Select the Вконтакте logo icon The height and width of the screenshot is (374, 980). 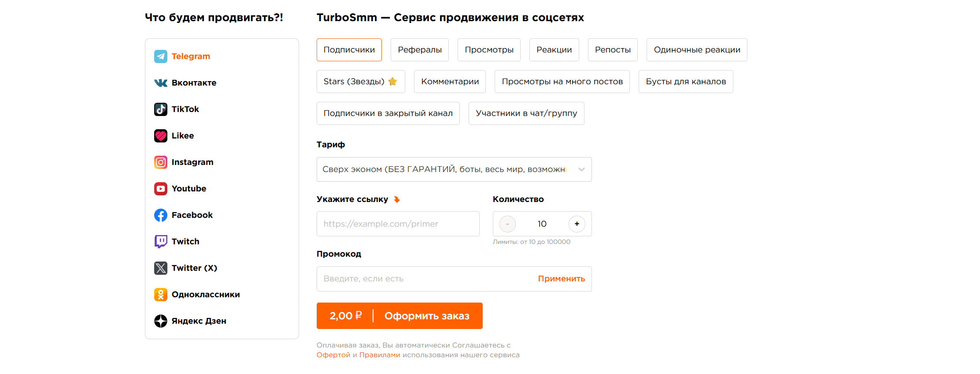pyautogui.click(x=161, y=83)
